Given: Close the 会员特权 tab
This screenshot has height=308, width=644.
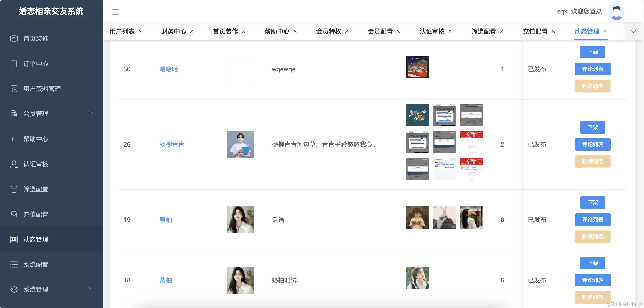Looking at the screenshot, I should [x=347, y=31].
